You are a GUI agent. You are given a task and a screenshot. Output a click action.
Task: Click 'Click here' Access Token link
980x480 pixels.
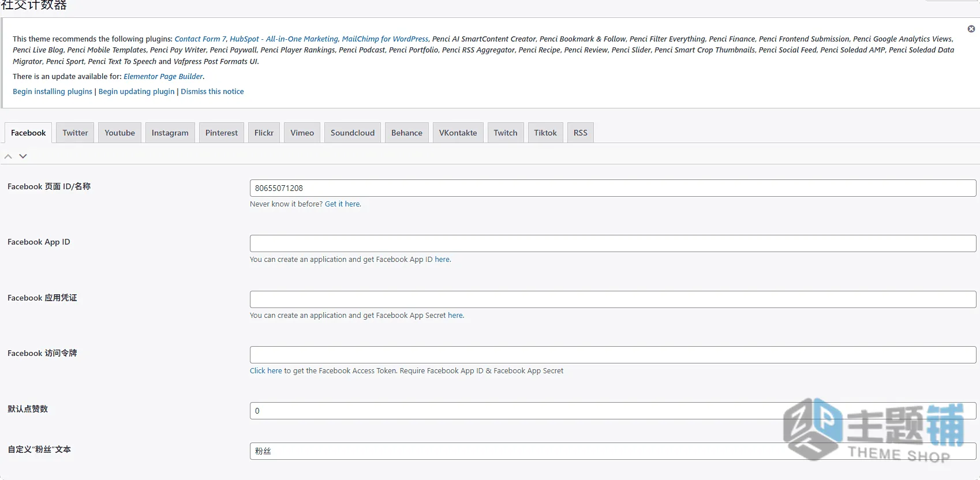(266, 371)
